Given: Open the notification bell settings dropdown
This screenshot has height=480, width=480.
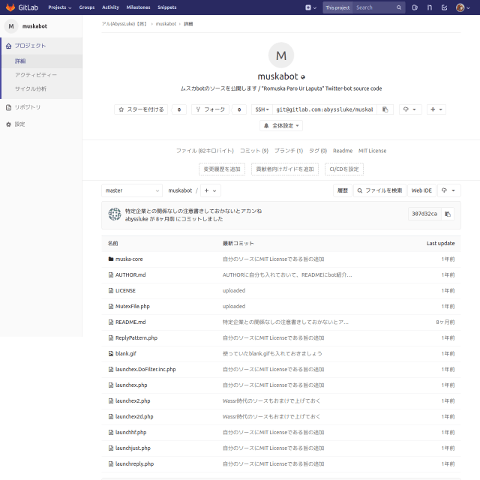Looking at the screenshot, I should pos(281,126).
